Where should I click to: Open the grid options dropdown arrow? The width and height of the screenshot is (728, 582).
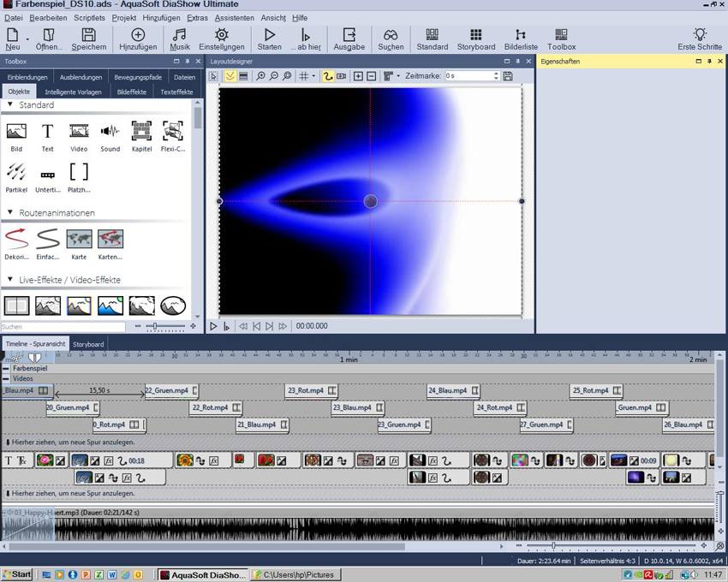click(x=313, y=76)
